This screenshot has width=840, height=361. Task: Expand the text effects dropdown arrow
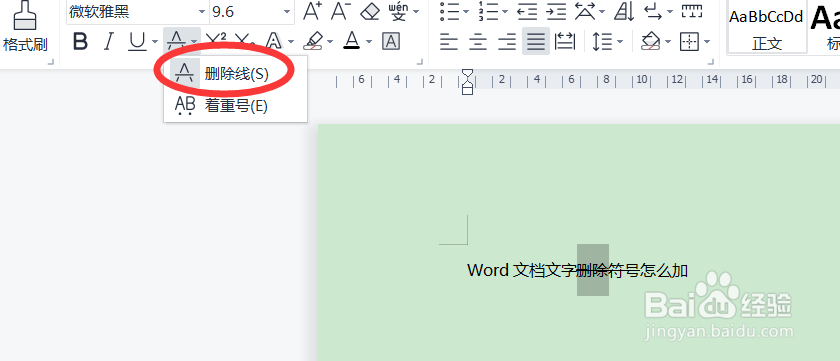coord(291,41)
